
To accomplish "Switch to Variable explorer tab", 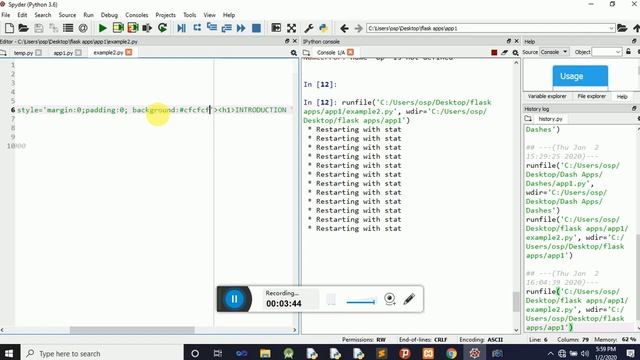I will coord(547,96).
